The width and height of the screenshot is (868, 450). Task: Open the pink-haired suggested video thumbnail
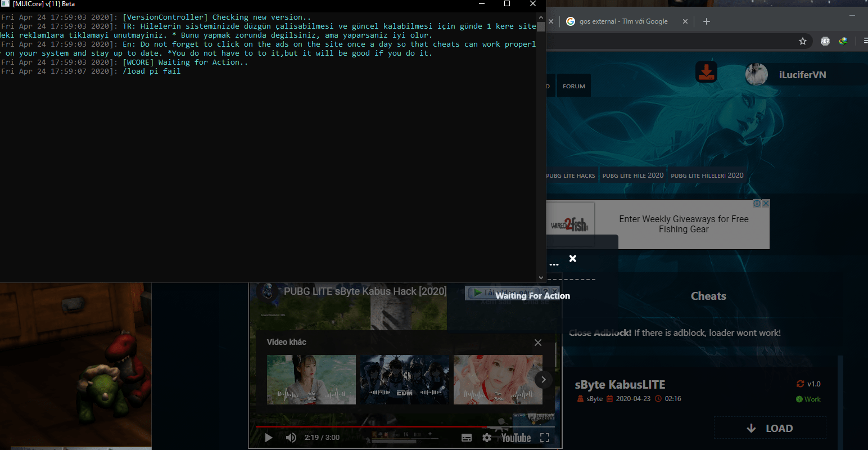498,380
